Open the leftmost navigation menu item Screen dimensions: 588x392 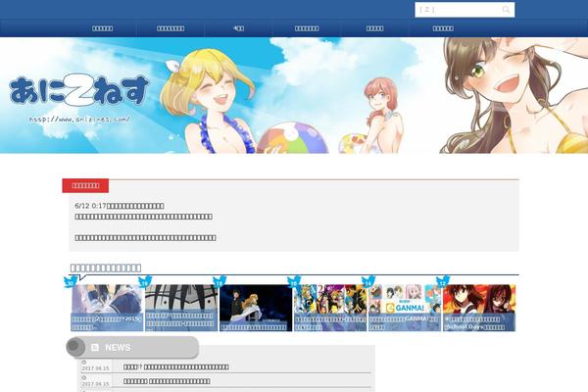point(102,28)
